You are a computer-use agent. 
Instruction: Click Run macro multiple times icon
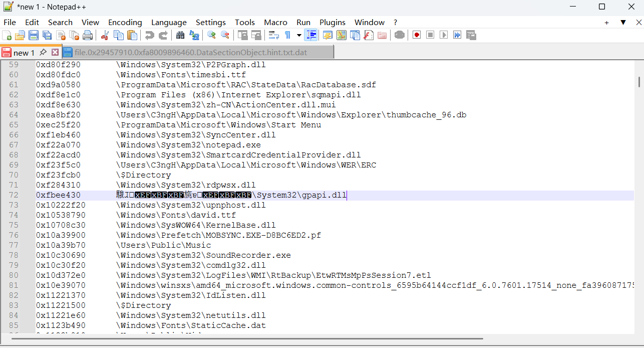[x=457, y=35]
